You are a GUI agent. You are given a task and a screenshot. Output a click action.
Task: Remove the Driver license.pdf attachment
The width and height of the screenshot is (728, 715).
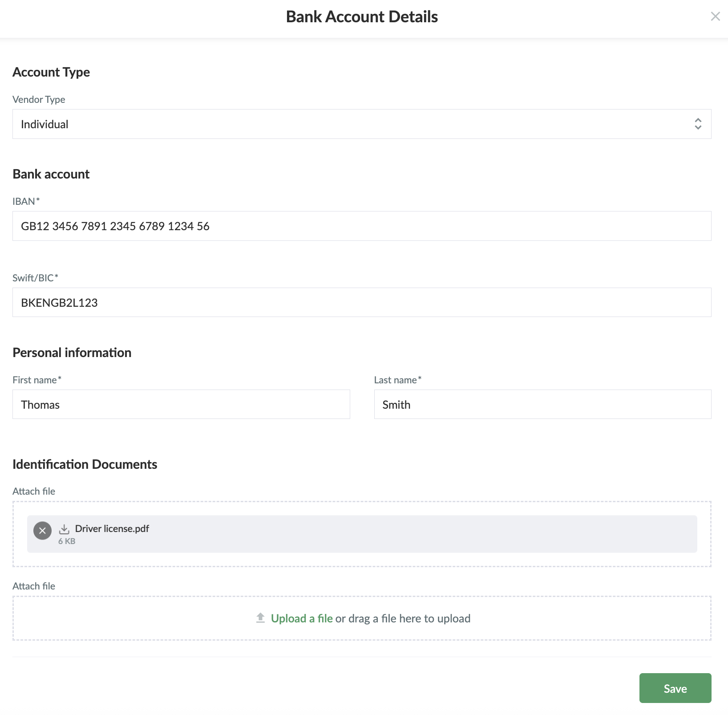pyautogui.click(x=42, y=531)
